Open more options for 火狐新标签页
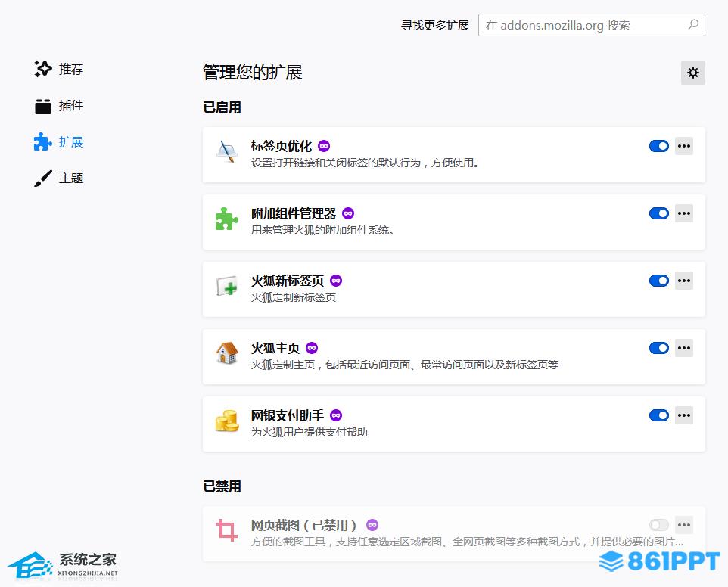This screenshot has height=587, width=728. pos(684,281)
